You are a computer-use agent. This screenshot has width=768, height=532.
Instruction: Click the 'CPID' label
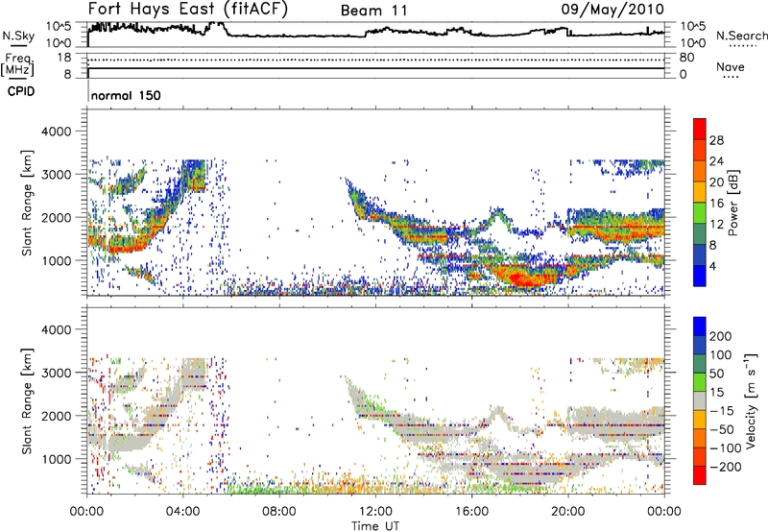point(21,91)
